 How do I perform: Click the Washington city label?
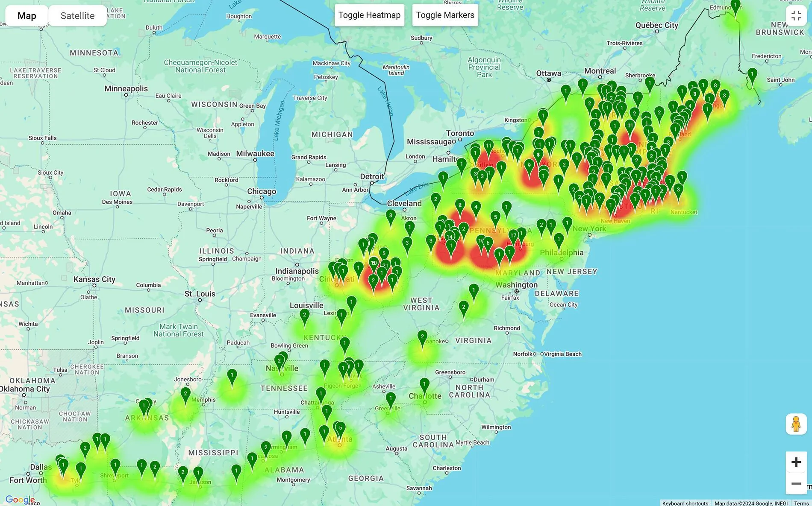pos(517,285)
